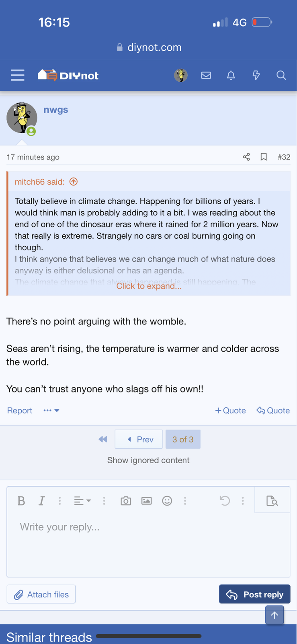Toggle multi-quote with the +Quote control

(230, 410)
